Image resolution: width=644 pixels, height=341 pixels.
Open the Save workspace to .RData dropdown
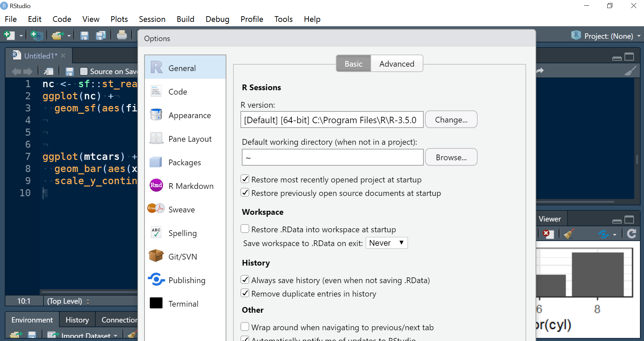(386, 243)
